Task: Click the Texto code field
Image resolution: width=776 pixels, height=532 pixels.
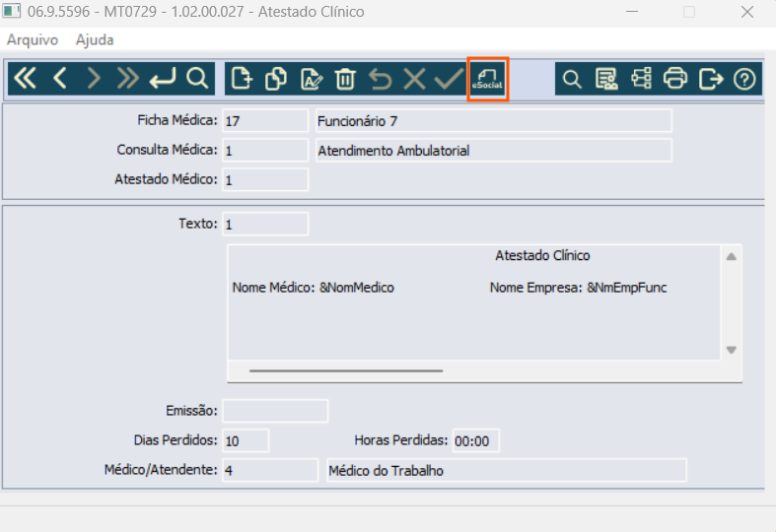Action: coord(265,224)
